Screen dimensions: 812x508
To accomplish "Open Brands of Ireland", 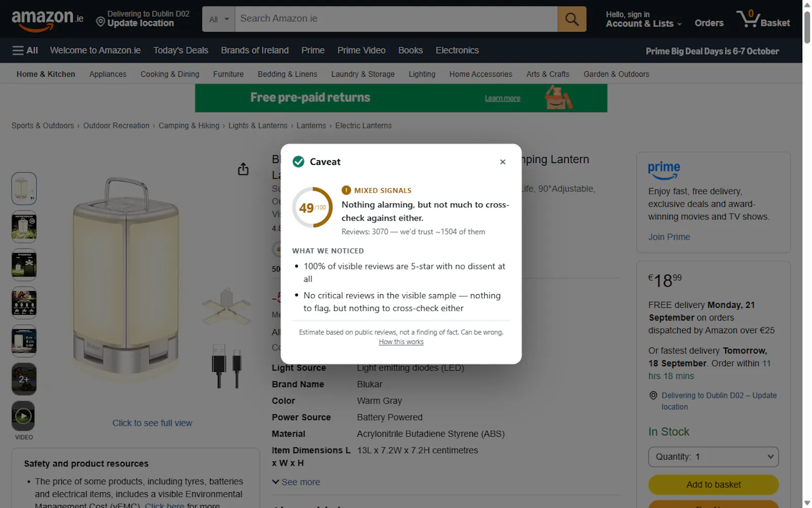I will 255,50.
